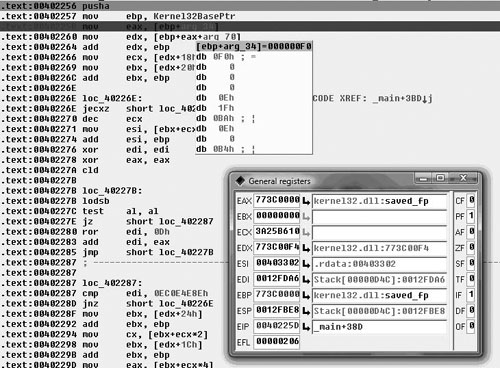Restore the General registers window size
The image size is (500, 368).
coord(440,178)
